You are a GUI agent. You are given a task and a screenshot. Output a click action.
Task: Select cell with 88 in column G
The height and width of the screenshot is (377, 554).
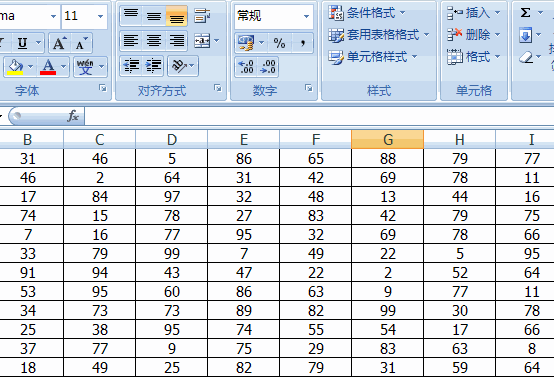coord(388,158)
